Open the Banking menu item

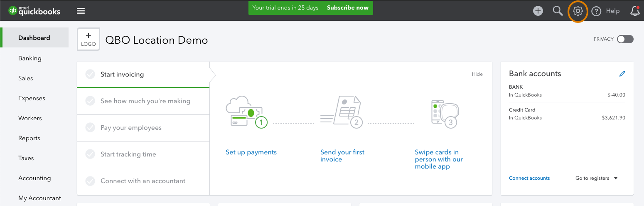click(30, 58)
